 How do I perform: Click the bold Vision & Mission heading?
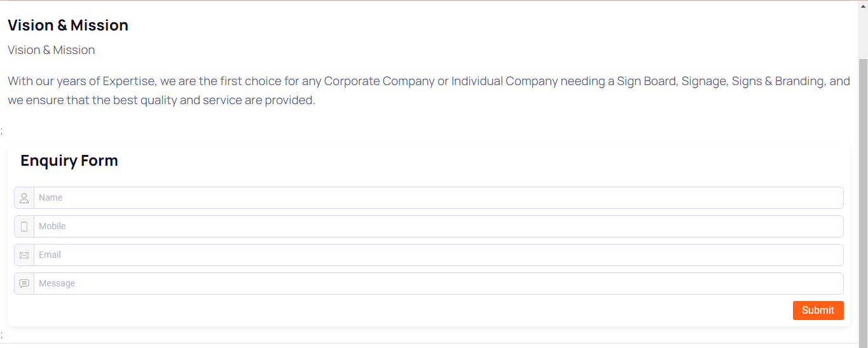pos(68,25)
